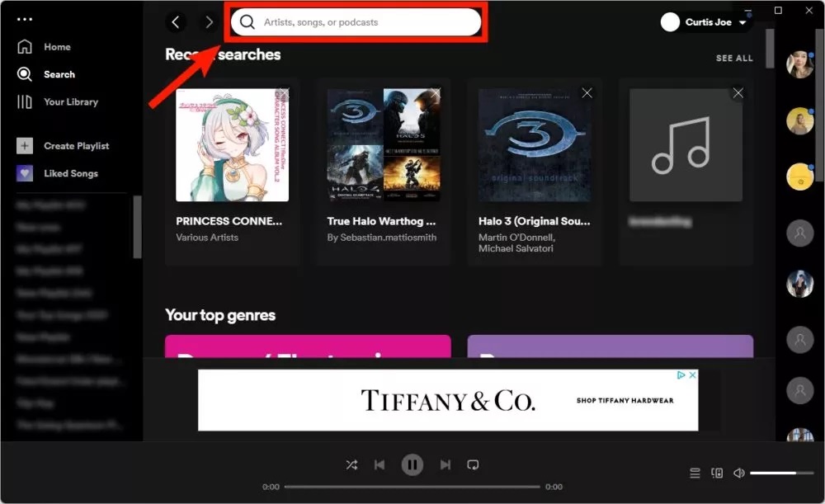The height and width of the screenshot is (504, 825).
Task: Click the Artists, songs, or podcasts search field
Action: (356, 22)
